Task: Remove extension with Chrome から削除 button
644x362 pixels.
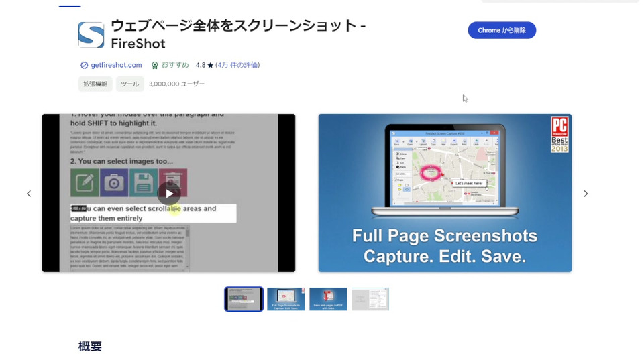Action: pos(502,30)
